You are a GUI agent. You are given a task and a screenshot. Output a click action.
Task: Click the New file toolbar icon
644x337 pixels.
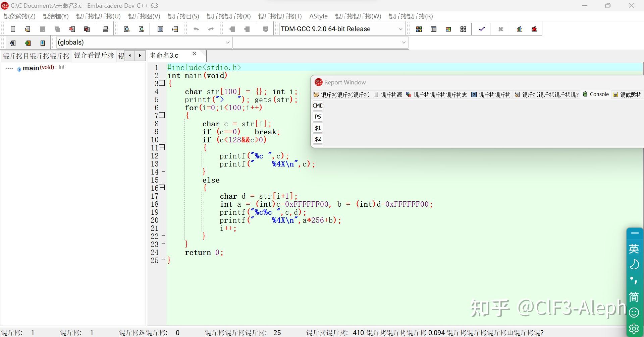[13, 29]
